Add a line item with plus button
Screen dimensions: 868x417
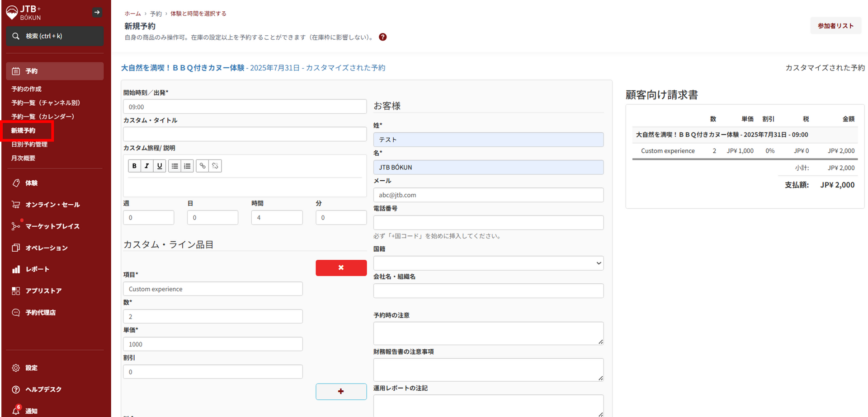(x=341, y=391)
